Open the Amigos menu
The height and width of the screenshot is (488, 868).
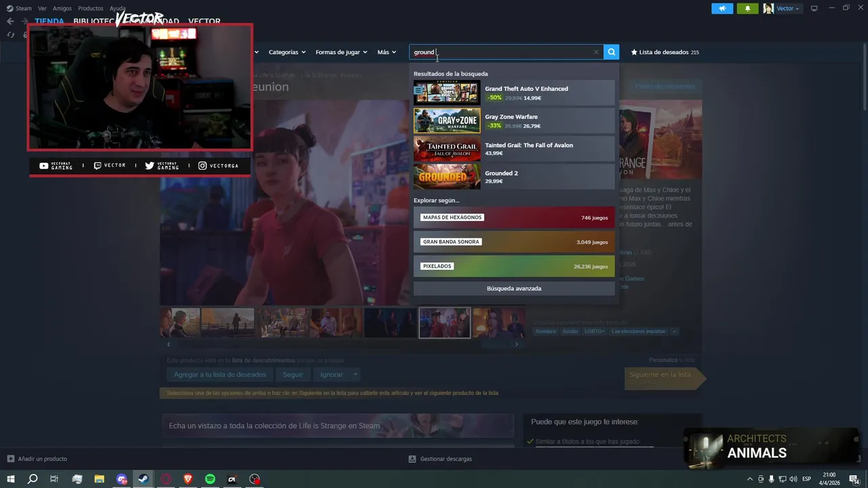[62, 8]
